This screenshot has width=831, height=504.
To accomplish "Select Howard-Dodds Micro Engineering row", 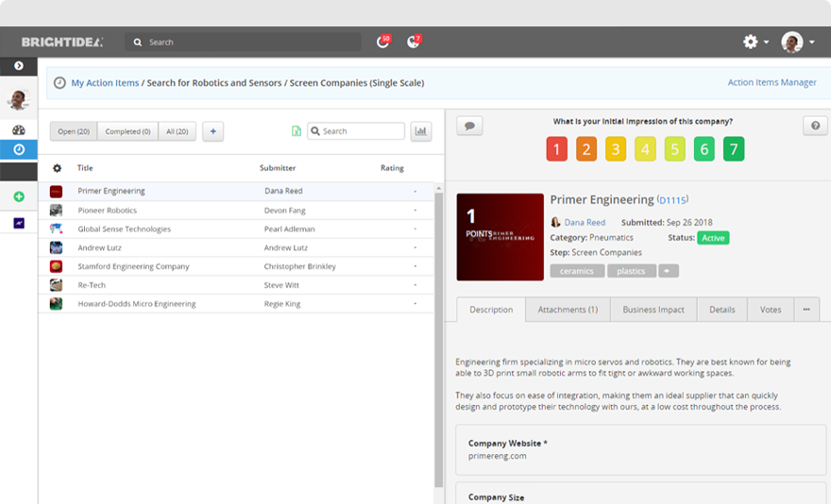I will click(x=236, y=304).
